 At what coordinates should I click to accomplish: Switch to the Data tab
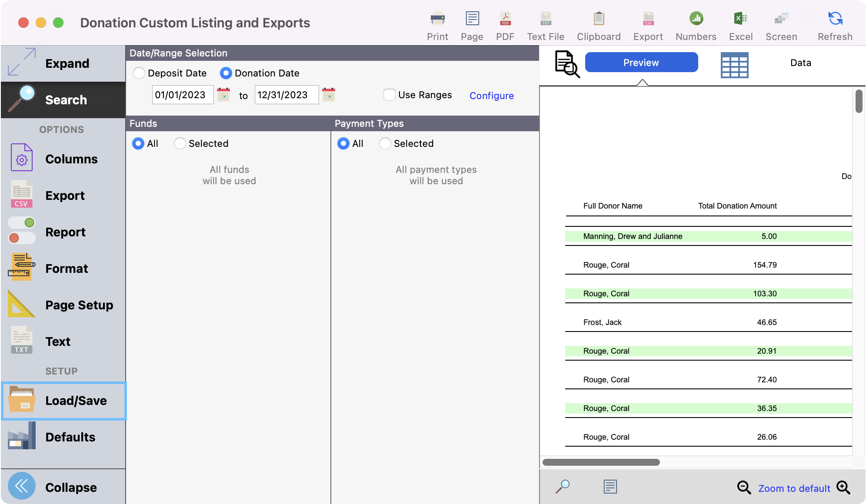(800, 63)
